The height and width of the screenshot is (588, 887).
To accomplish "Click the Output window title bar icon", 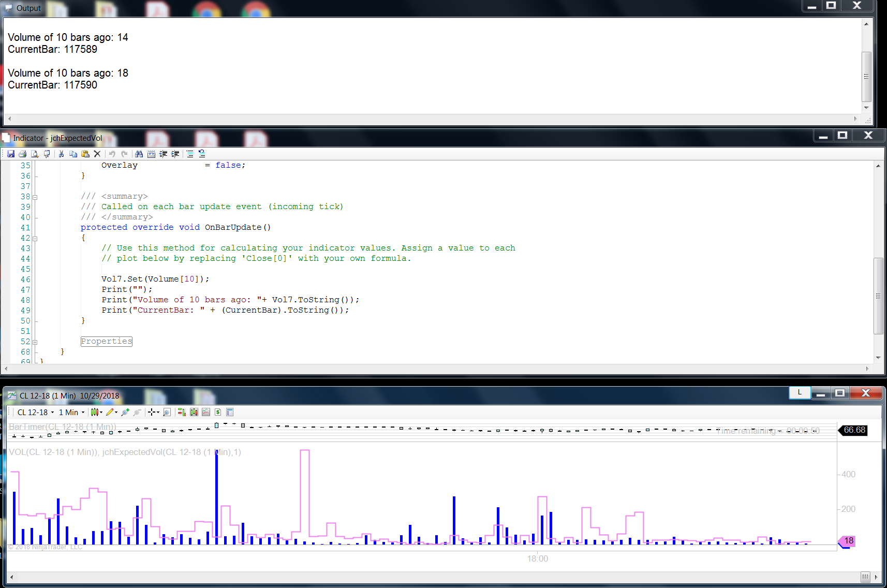I will (8, 8).
